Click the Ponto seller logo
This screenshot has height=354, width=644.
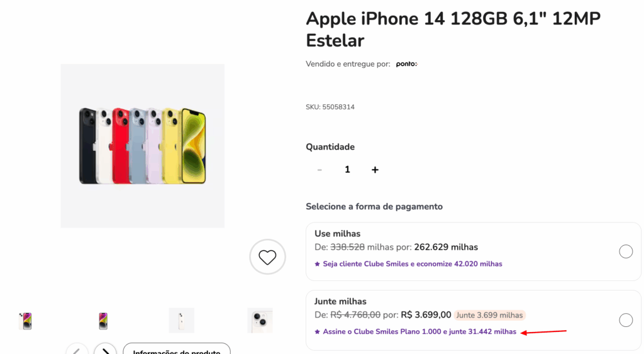[406, 64]
